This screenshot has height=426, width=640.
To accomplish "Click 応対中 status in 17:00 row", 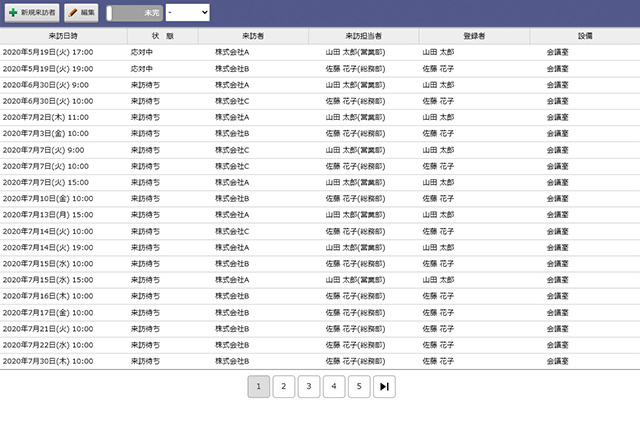I will coord(142,52).
